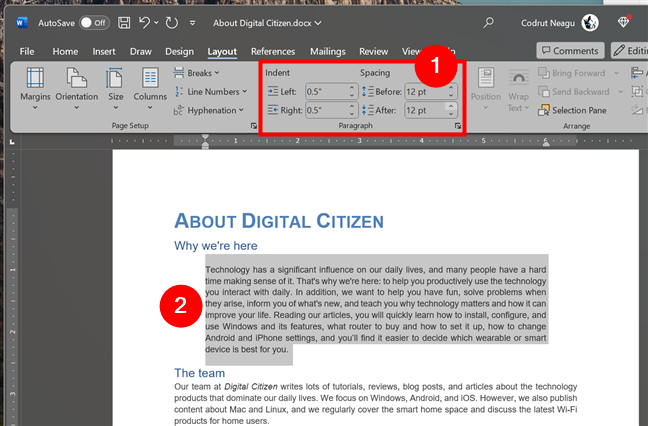Open the Wrap Text menu
The image size is (648, 426).
[518, 90]
